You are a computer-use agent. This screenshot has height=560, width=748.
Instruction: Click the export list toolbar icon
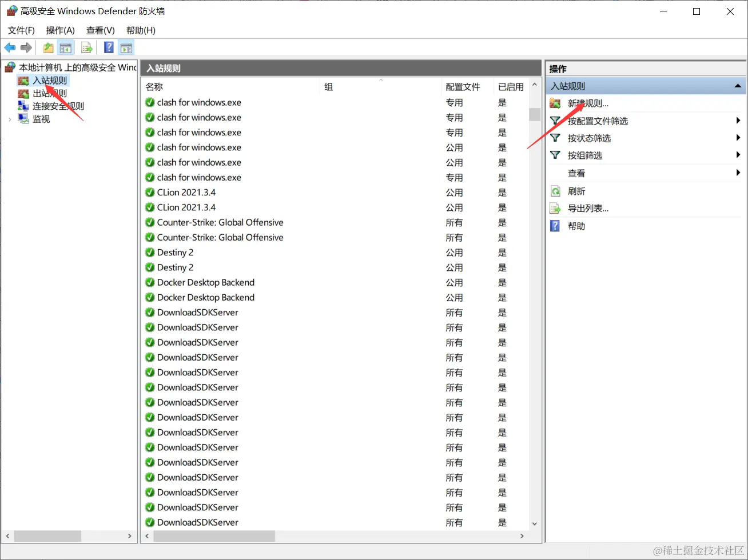[87, 48]
